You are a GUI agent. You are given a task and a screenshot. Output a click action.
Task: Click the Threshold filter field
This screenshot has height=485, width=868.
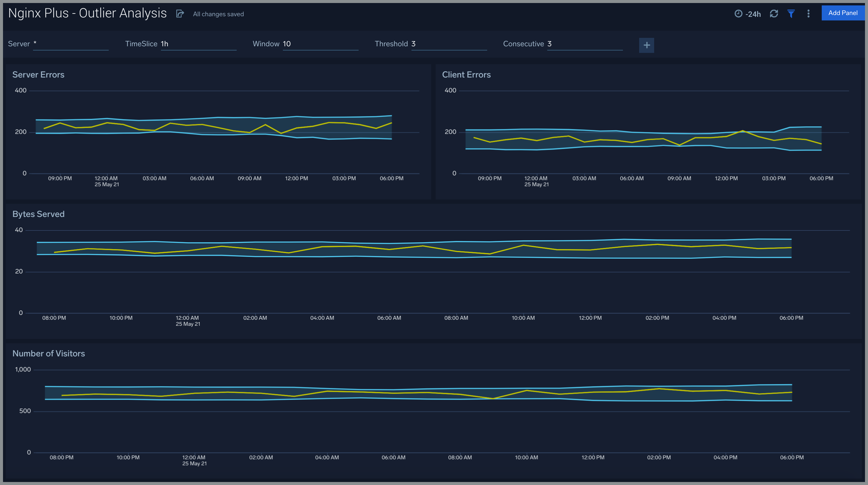(449, 44)
